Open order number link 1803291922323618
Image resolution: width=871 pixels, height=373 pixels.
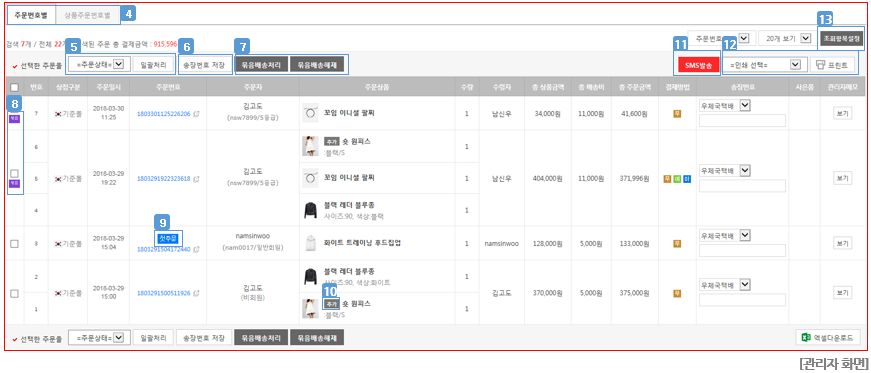pos(163,178)
